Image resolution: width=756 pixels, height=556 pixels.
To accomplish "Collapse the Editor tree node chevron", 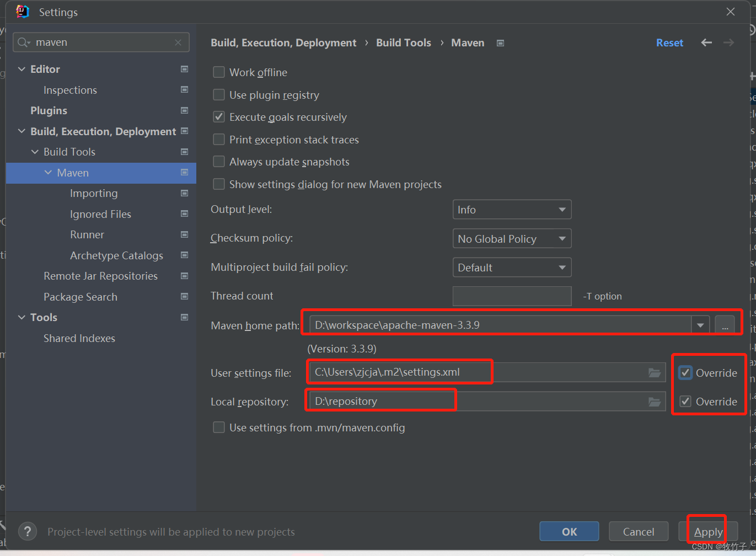I will (x=22, y=69).
